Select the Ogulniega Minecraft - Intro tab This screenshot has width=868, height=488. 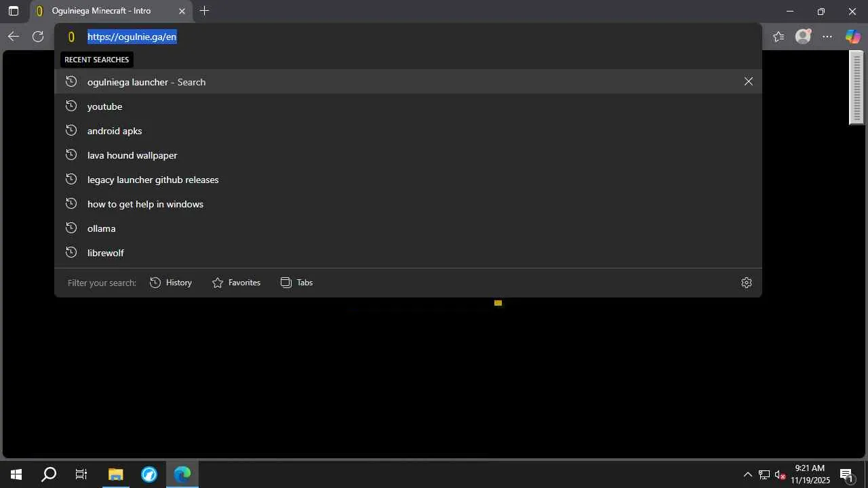112,11
